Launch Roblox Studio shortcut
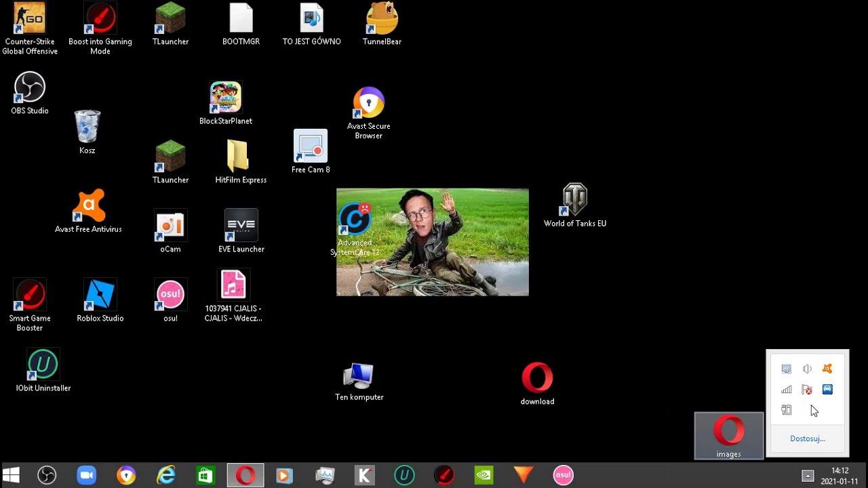 (x=100, y=301)
